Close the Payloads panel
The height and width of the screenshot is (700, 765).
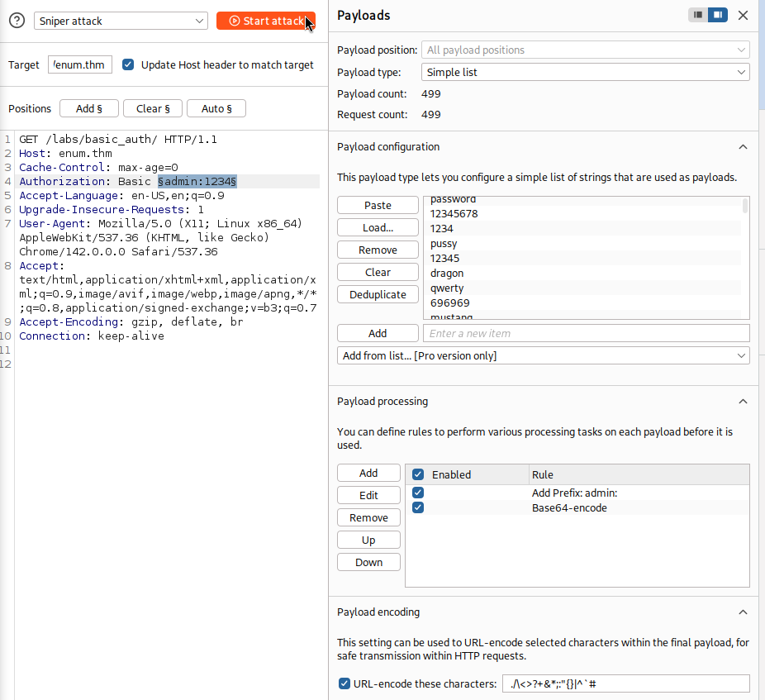pyautogui.click(x=743, y=15)
